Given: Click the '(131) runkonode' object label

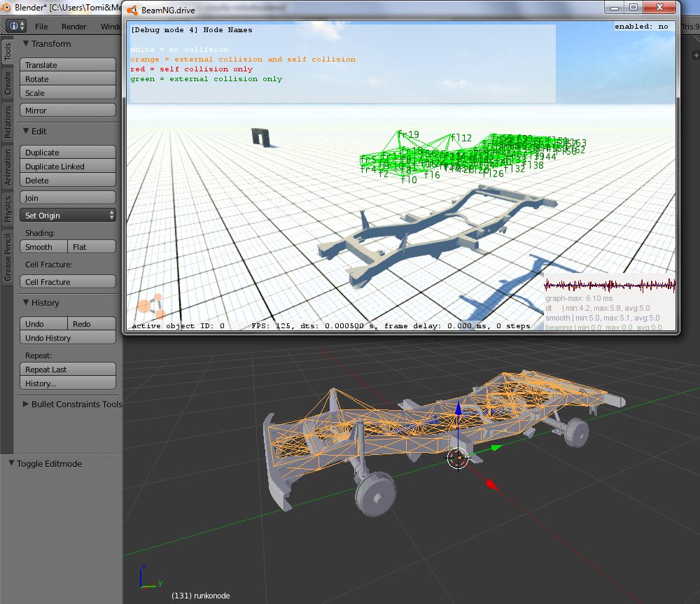Looking at the screenshot, I should [x=201, y=596].
